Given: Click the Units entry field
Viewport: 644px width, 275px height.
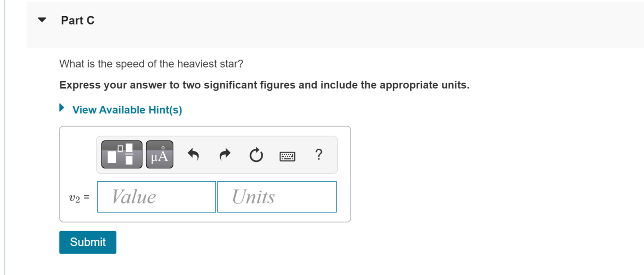Looking at the screenshot, I should pos(277,197).
